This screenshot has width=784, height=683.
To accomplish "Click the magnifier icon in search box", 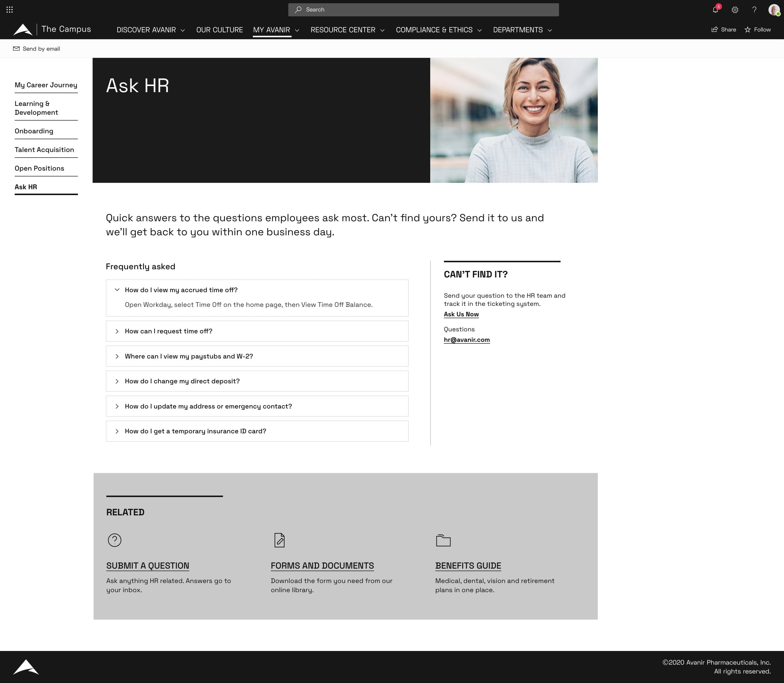I will pyautogui.click(x=298, y=9).
